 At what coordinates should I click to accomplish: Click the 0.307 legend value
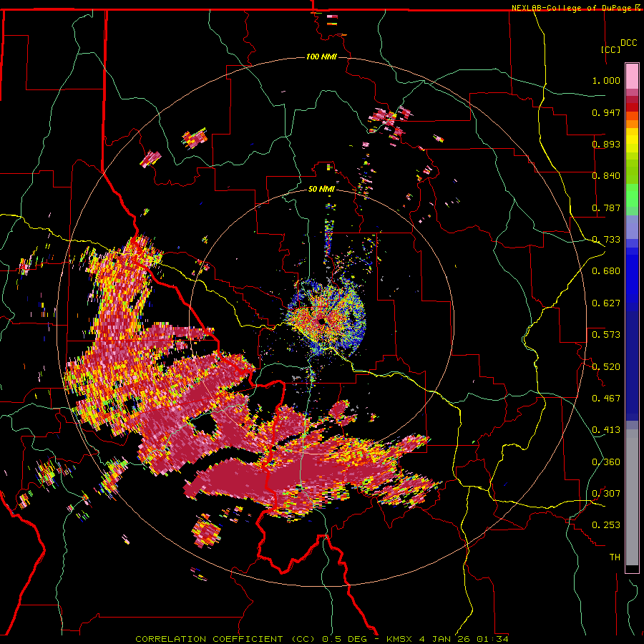point(606,493)
